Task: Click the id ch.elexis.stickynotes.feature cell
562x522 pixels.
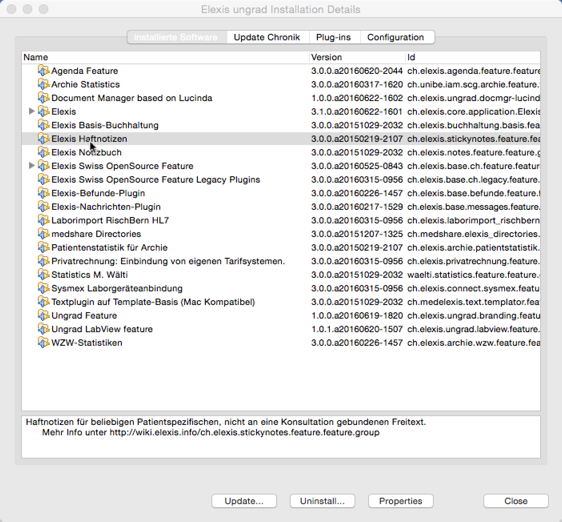Action: click(x=473, y=139)
